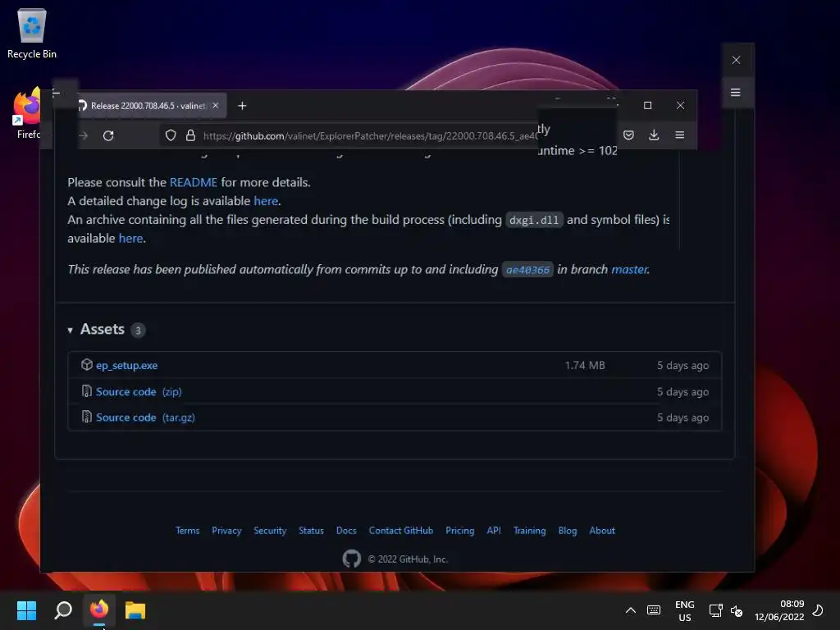Screen dimensions: 840x630
Task: Open commit ae40366
Action: click(x=527, y=269)
